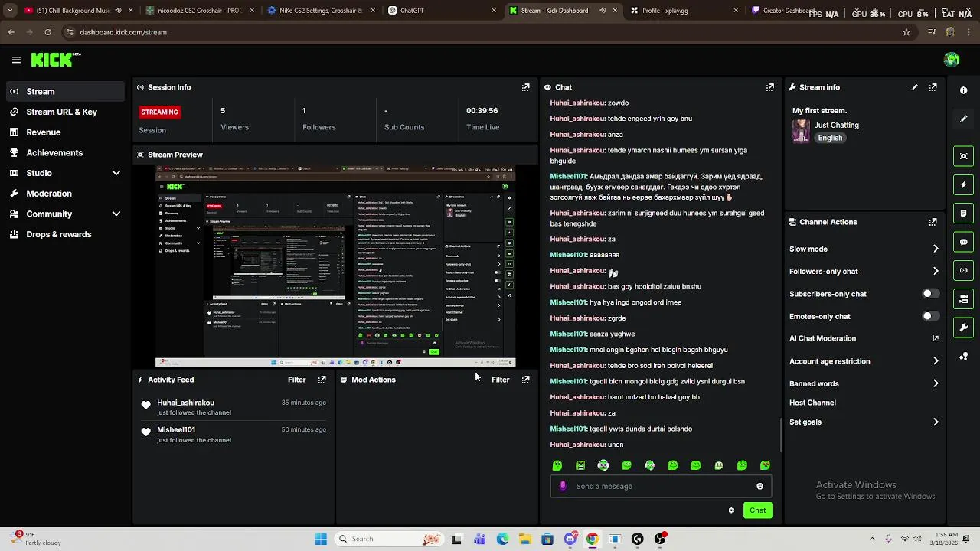The width and height of the screenshot is (980, 551).
Task: Click the Send a message input
Action: [661, 486]
